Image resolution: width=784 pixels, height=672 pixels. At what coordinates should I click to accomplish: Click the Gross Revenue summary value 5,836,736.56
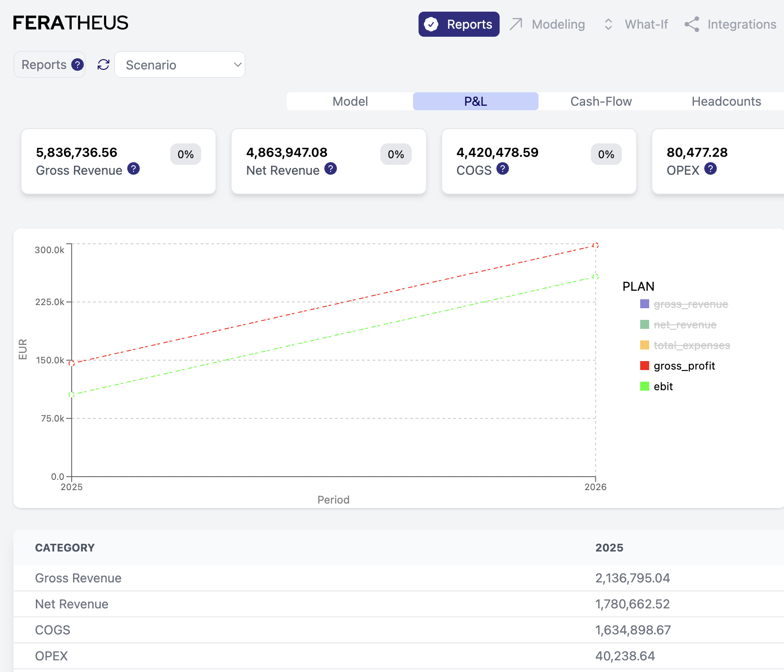[77, 152]
